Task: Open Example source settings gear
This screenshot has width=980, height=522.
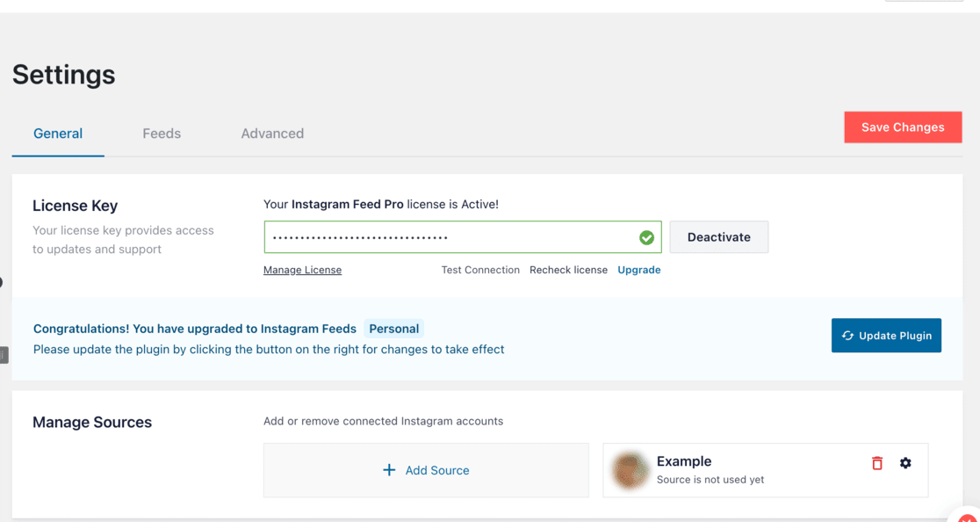Action: 905,463
